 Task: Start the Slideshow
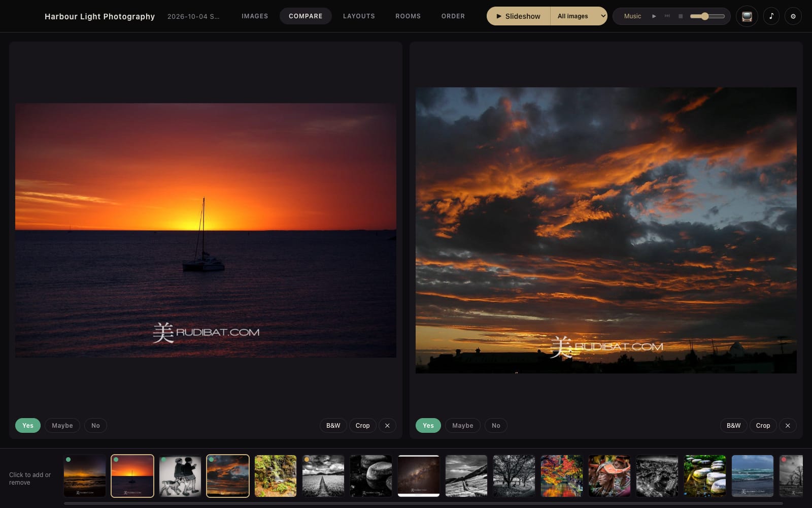click(519, 16)
